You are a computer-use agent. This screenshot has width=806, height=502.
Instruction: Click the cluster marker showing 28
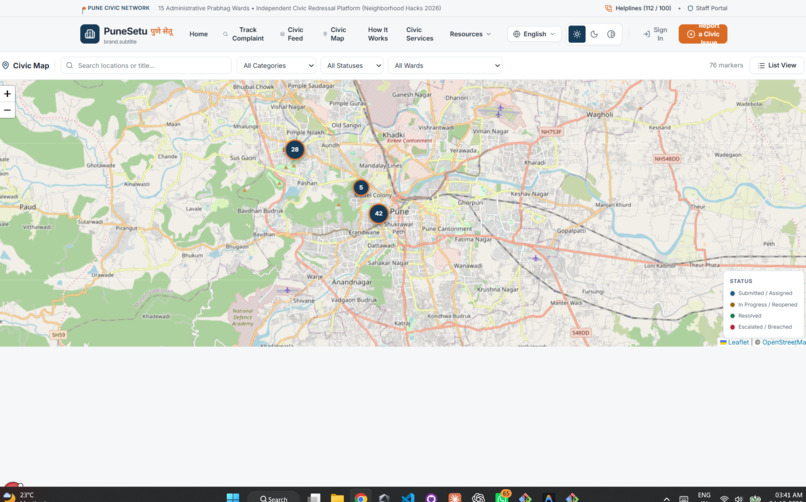(x=295, y=150)
